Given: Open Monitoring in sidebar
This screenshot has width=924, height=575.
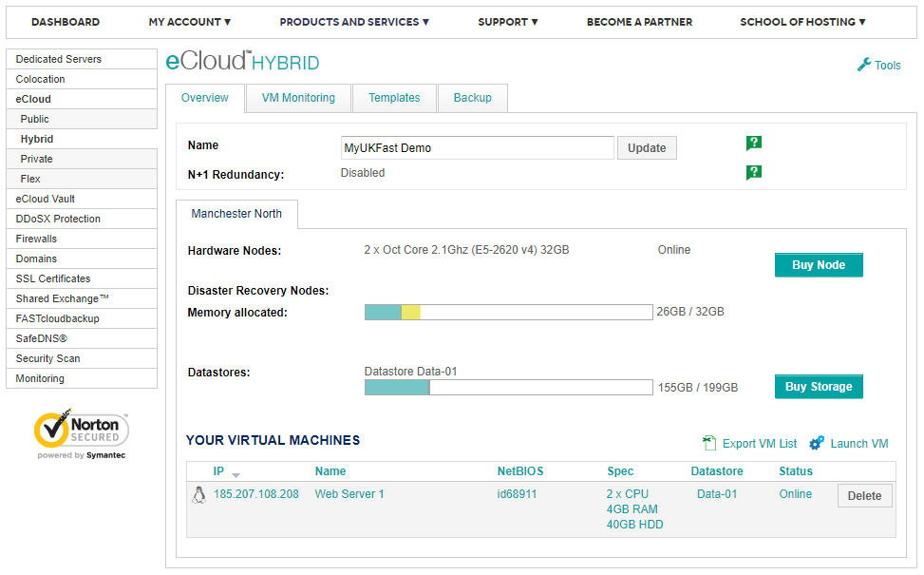Looking at the screenshot, I should click(82, 378).
